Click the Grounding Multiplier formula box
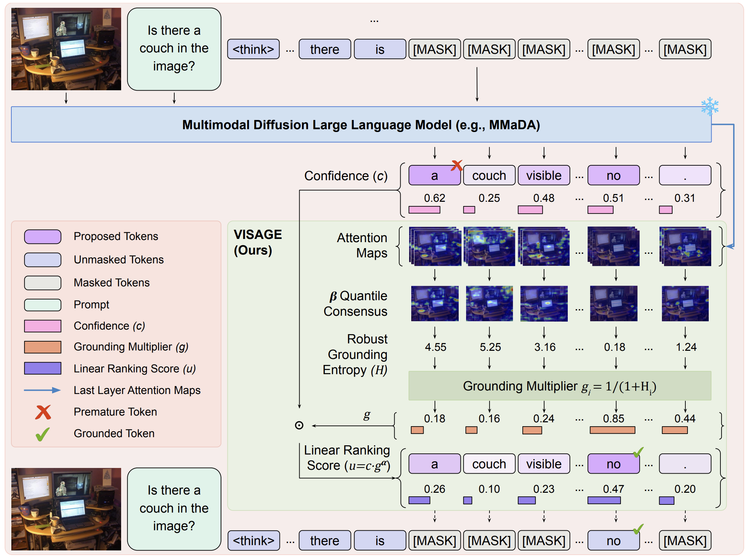The image size is (753, 560). [x=560, y=386]
